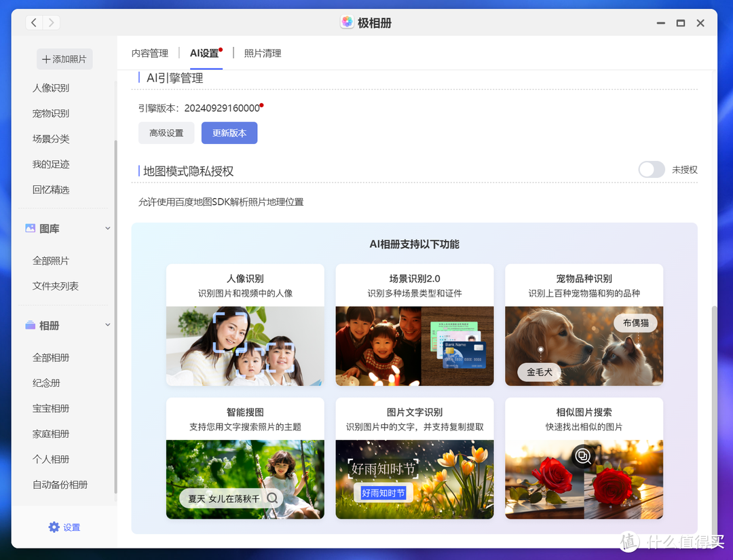Collapse the 图库 section chevron
733x560 pixels.
(x=107, y=229)
